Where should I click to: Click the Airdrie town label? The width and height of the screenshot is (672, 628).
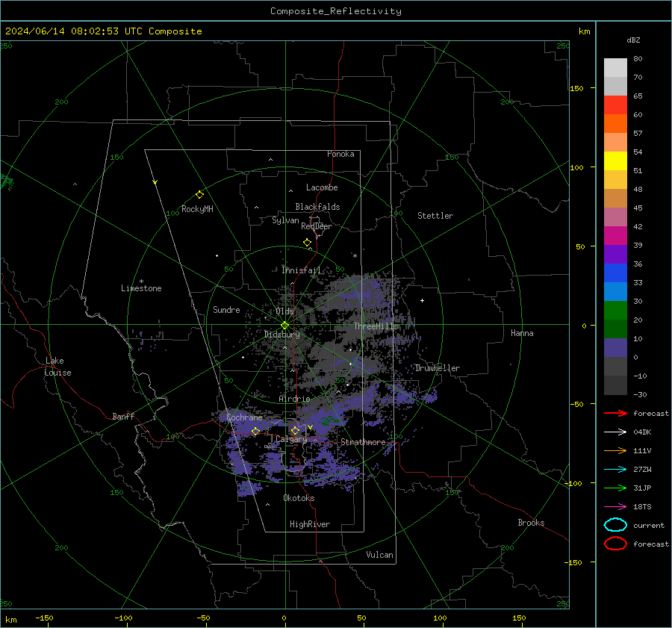point(294,399)
